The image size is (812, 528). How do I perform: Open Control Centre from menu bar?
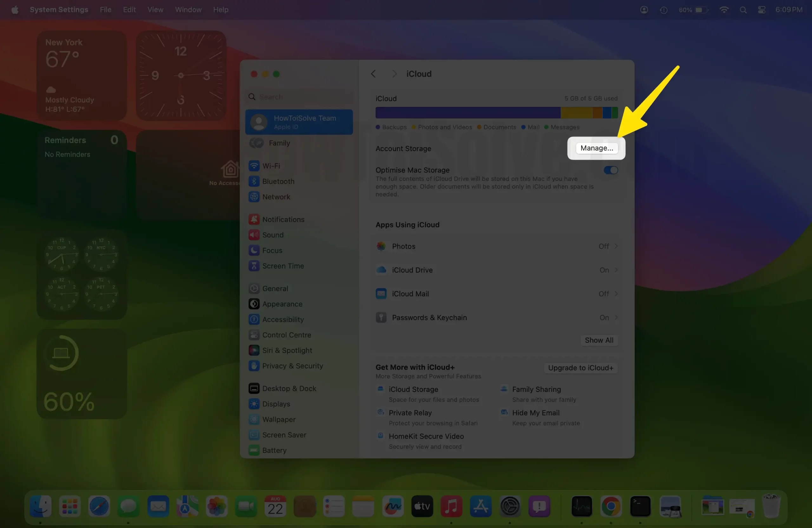tap(762, 10)
